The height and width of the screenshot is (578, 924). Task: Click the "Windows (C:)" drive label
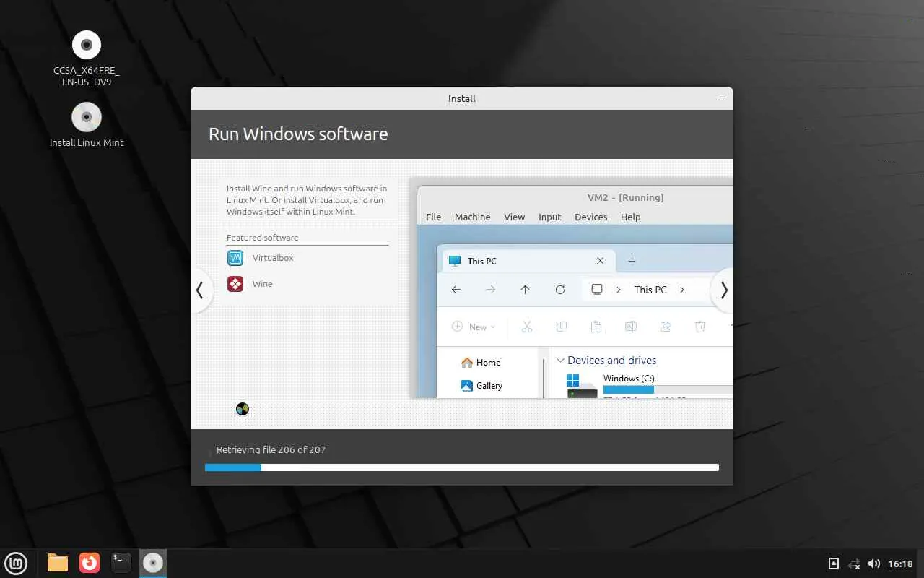click(x=629, y=379)
